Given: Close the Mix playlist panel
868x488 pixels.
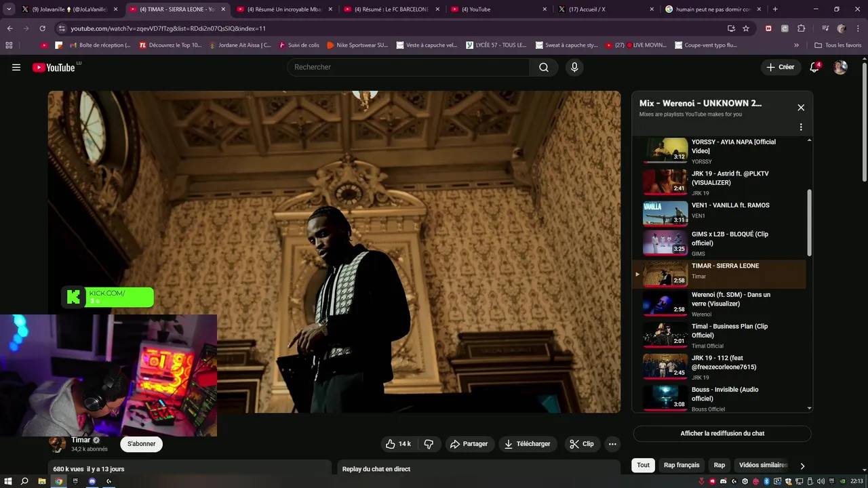Looking at the screenshot, I should tap(801, 107).
